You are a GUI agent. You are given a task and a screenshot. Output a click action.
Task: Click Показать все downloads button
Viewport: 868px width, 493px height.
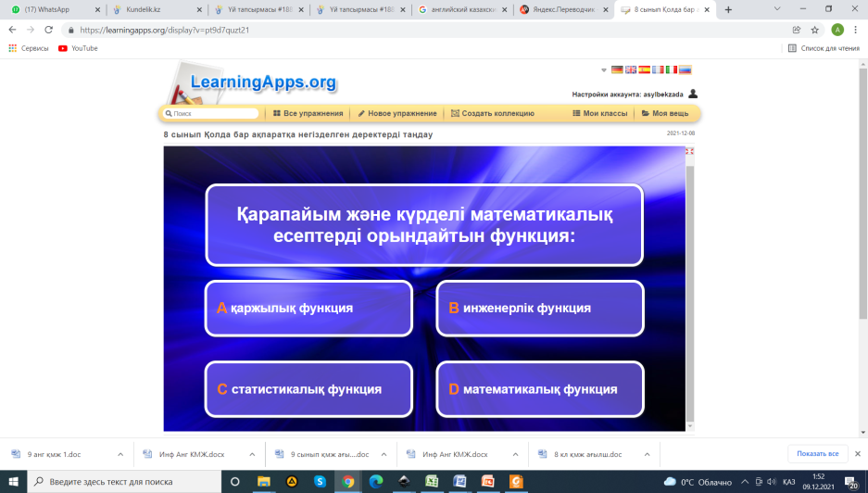click(x=818, y=454)
